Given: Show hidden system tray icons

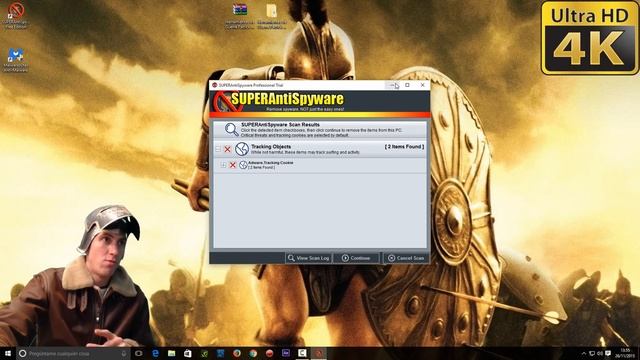Looking at the screenshot, I should coord(583,353).
